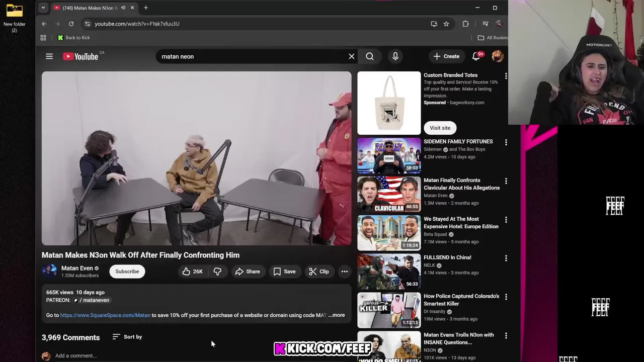Screen dimensions: 644x362
Task: Bookmark this page with the star
Action: coord(446,24)
